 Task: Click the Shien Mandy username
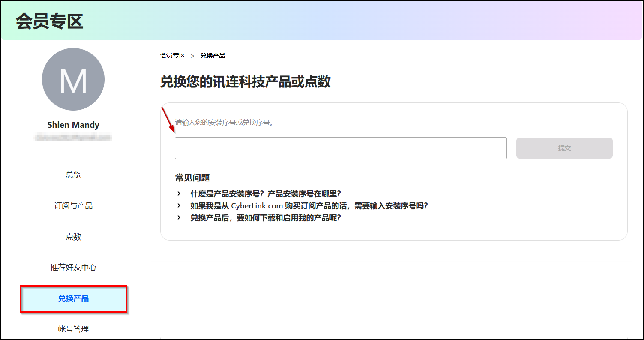[x=73, y=125]
